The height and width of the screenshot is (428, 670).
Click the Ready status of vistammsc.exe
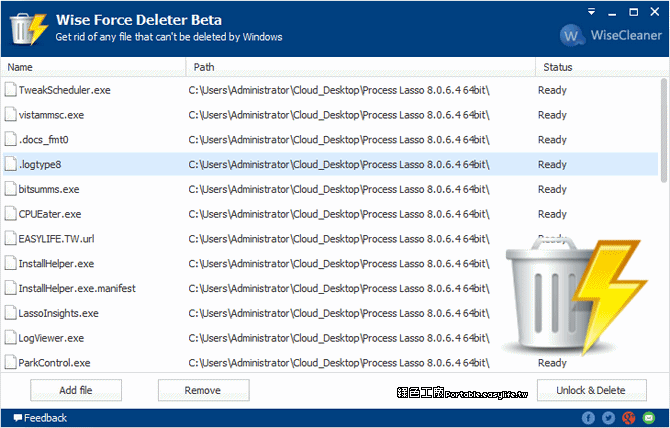552,115
